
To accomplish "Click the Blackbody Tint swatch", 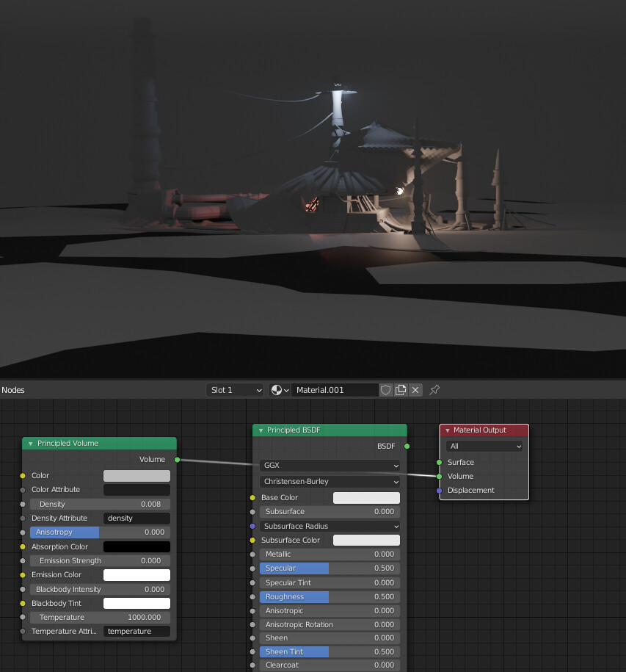I will tap(137, 604).
